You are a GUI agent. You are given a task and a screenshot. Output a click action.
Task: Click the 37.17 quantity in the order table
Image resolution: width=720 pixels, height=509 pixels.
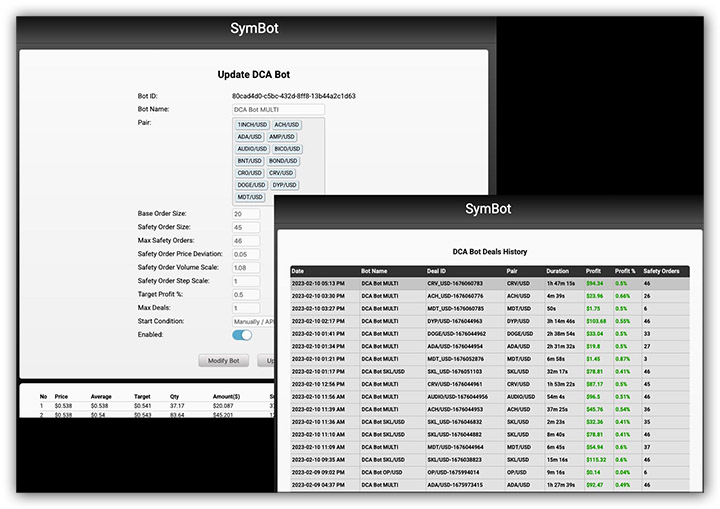pyautogui.click(x=177, y=406)
